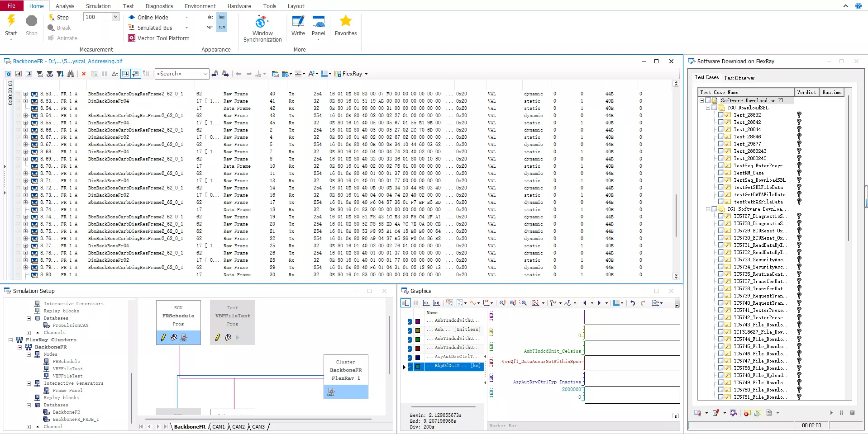Select the FRSchedule node in the tree
Viewport: 868px width, 434px height.
[x=66, y=362]
